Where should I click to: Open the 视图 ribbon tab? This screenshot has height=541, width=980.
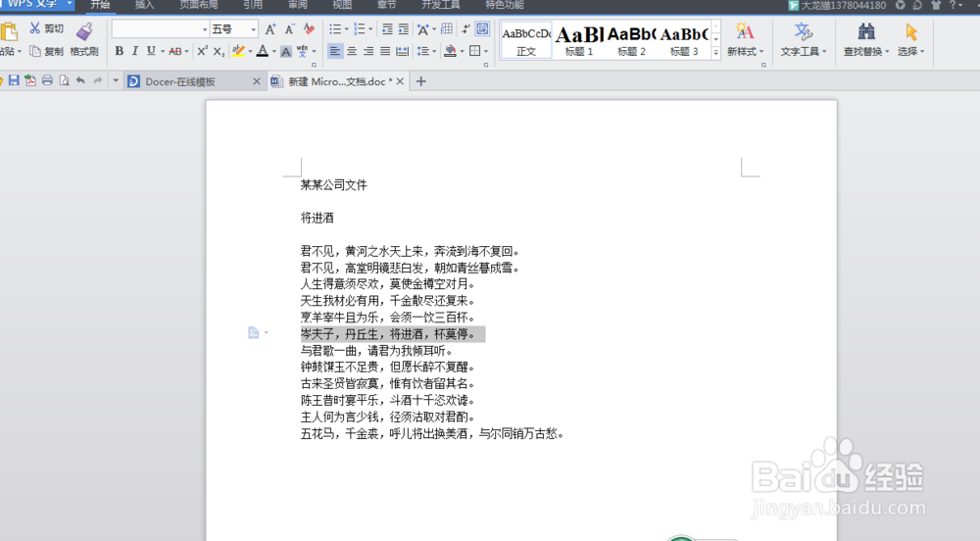pyautogui.click(x=342, y=5)
